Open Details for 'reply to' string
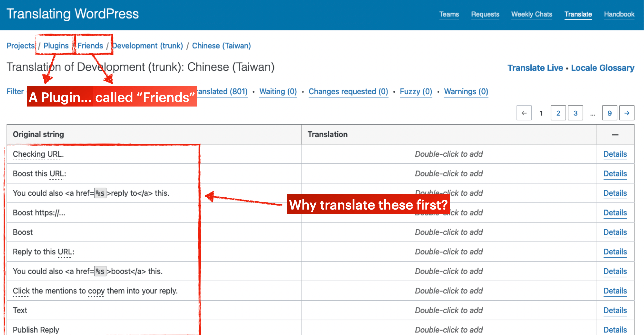This screenshot has height=335, width=644. [615, 193]
